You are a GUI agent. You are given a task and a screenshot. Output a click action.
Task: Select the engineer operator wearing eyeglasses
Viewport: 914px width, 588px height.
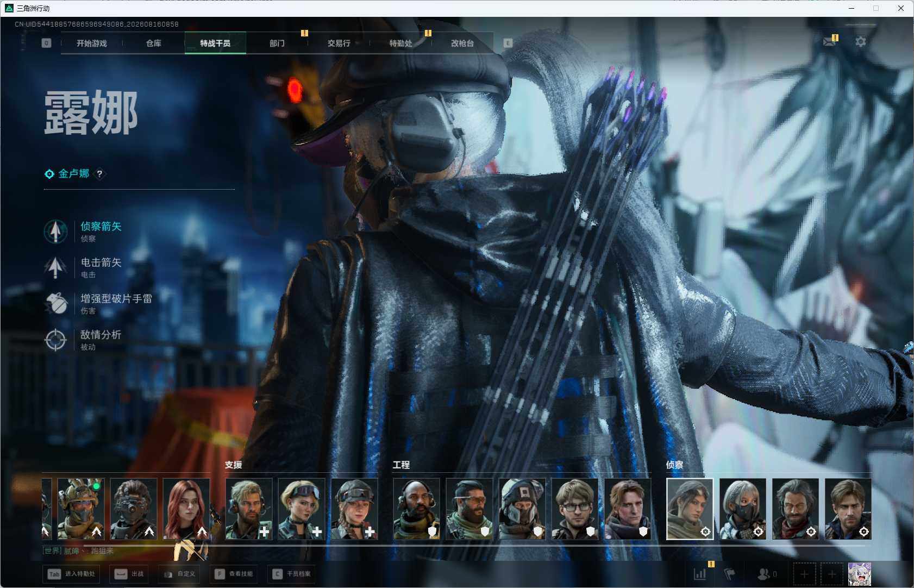(x=575, y=509)
